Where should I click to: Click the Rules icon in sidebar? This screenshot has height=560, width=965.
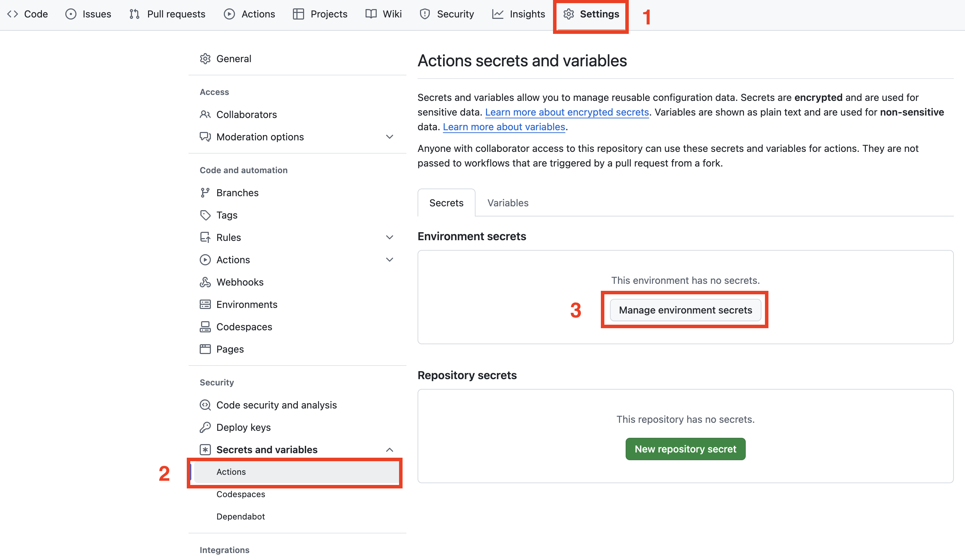pos(205,237)
